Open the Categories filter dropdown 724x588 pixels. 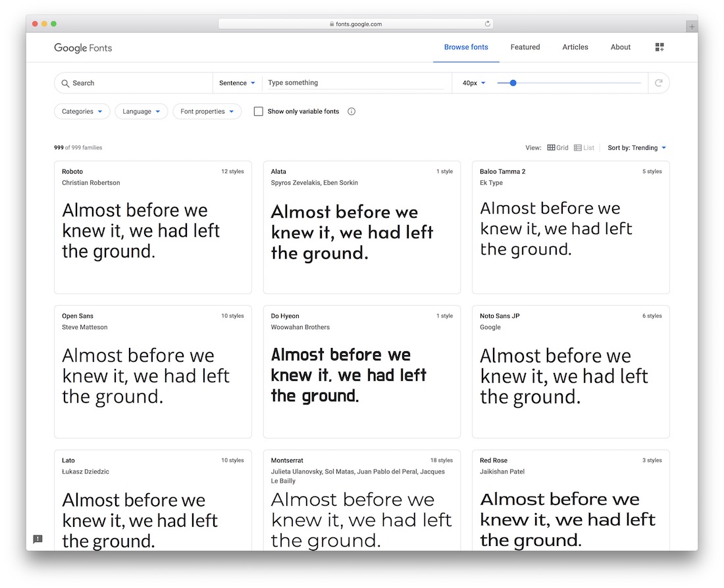[x=82, y=111]
